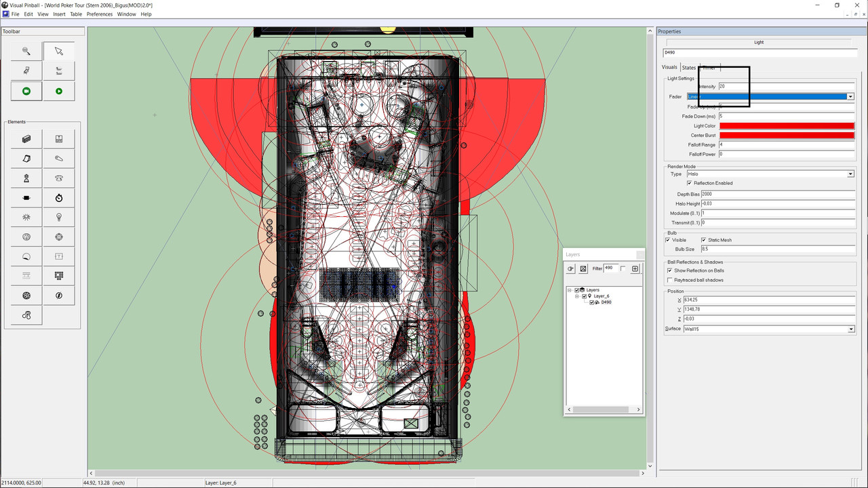Tick the checkbox beside the Filter field
Viewport: 868px width, 488px height.
coord(623,269)
